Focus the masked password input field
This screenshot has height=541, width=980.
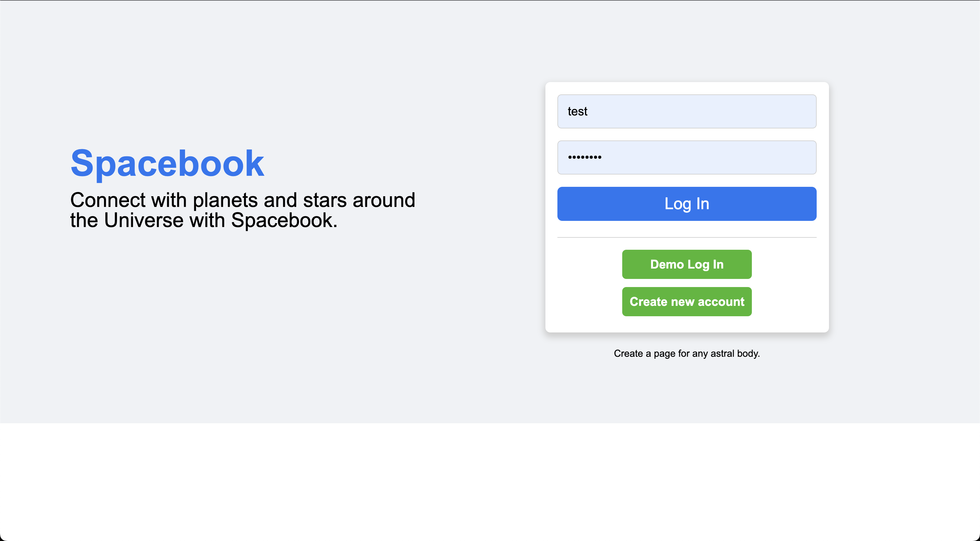(x=687, y=158)
